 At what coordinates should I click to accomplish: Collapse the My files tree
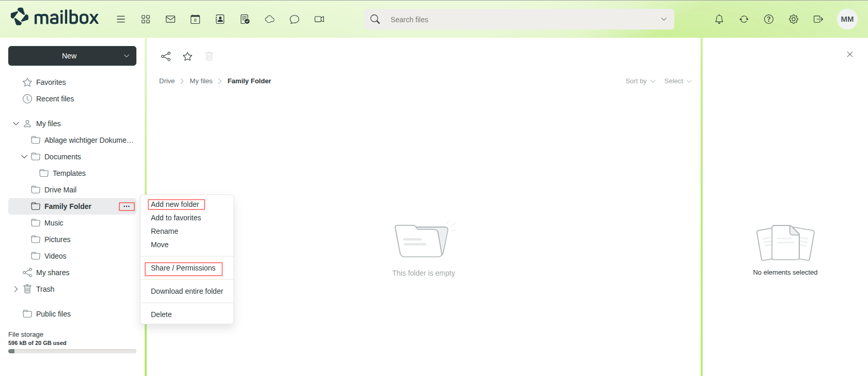[x=16, y=124]
